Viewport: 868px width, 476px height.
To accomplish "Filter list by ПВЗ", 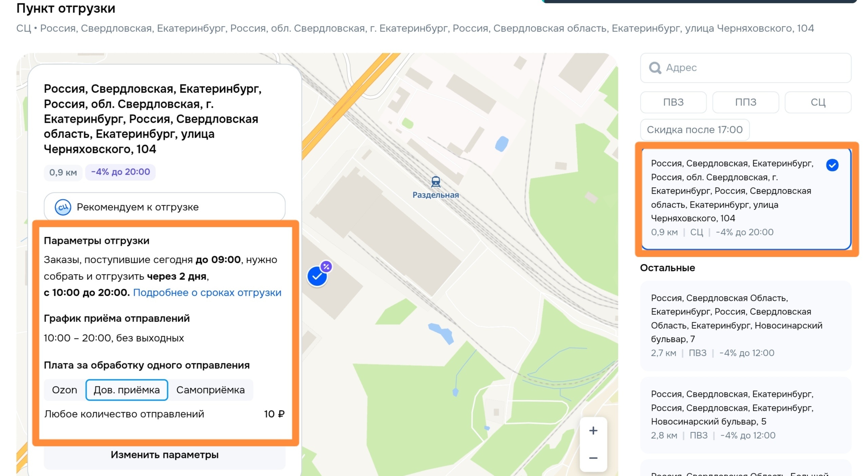I will (673, 102).
